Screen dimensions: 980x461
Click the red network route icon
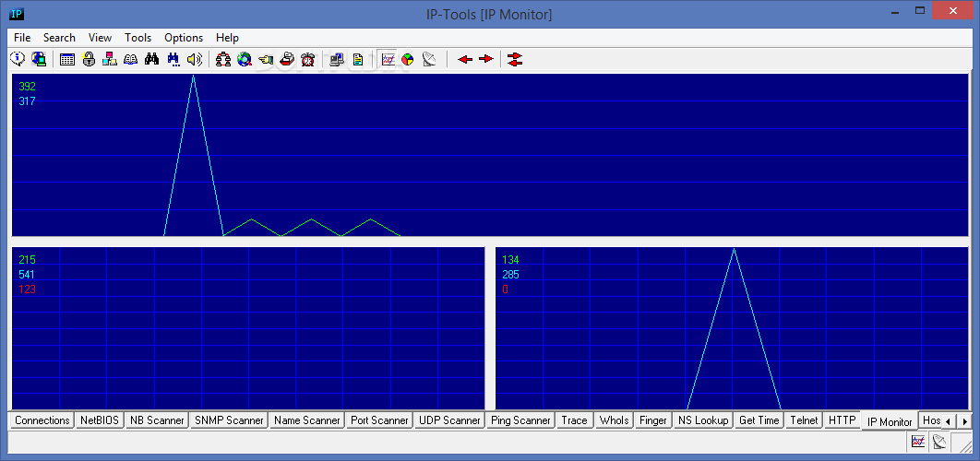(x=223, y=59)
